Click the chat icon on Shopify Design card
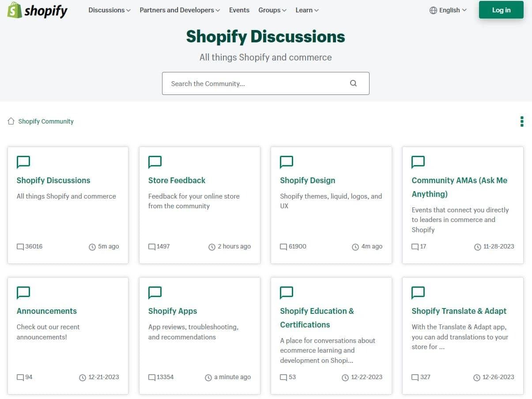This screenshot has height=399, width=532. pyautogui.click(x=287, y=162)
